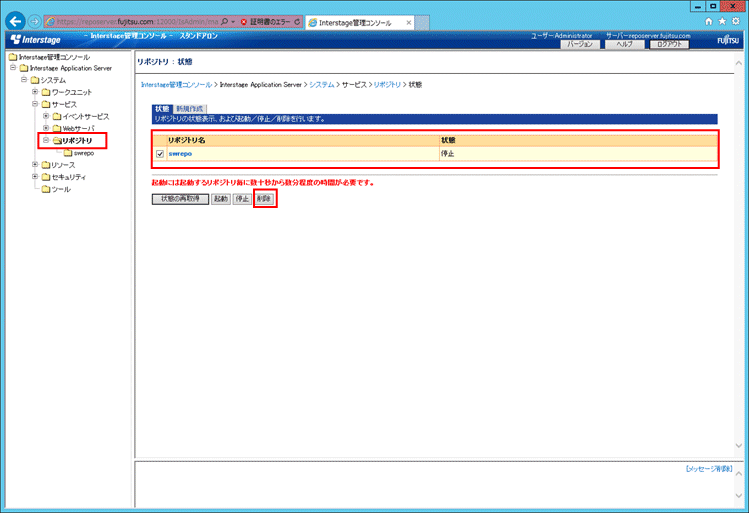Expand the セキュリティ tree node
749x513 pixels.
point(35,176)
